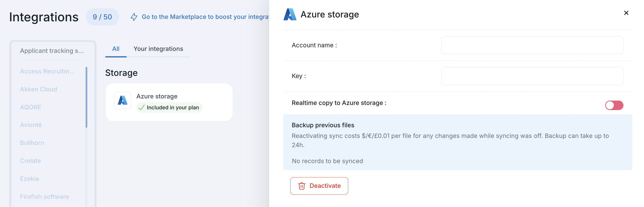Select Access Recruitment in the sidebar
Viewport: 644px width, 207px height.
(48, 71)
